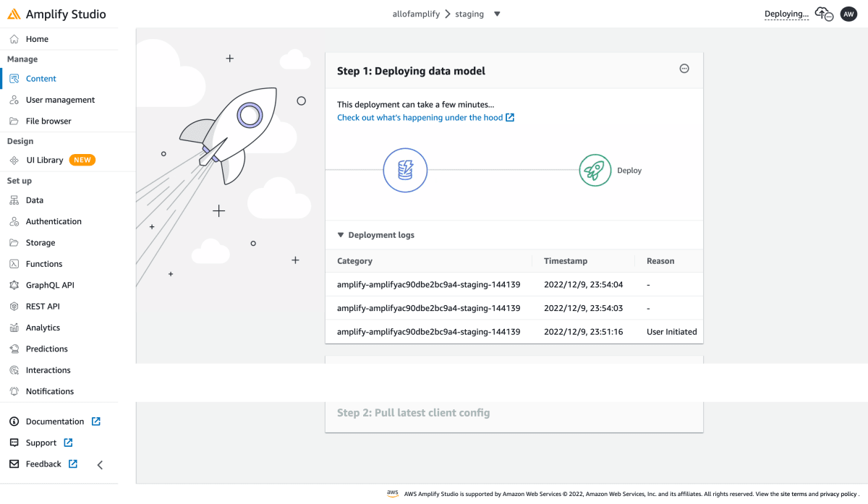Viewport: 868px width, 504px height.
Task: Click the 'User Initiated' reason cell
Action: click(x=672, y=332)
